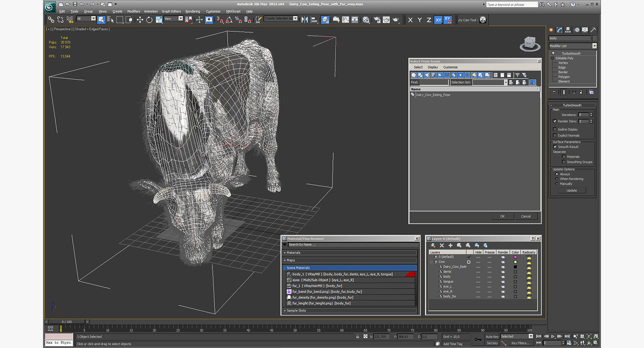
Task: Open the reference coordinate View dropdown
Action: pos(174,19)
